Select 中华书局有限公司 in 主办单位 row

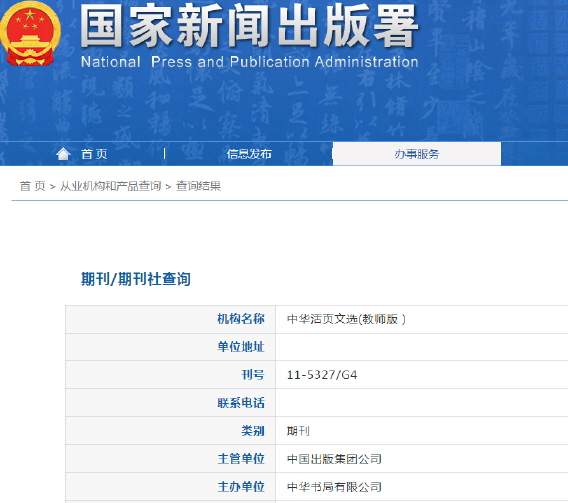click(x=334, y=487)
